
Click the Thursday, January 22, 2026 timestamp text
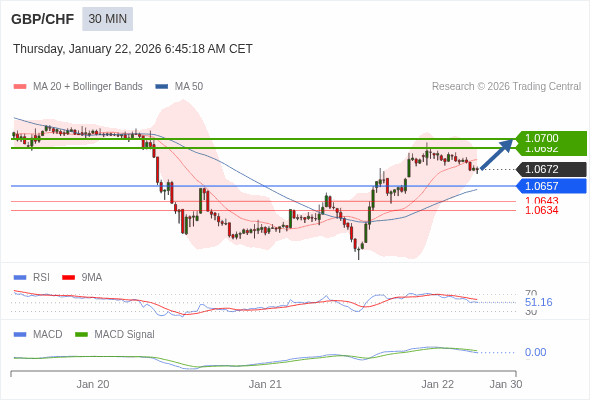pyautogui.click(x=133, y=49)
